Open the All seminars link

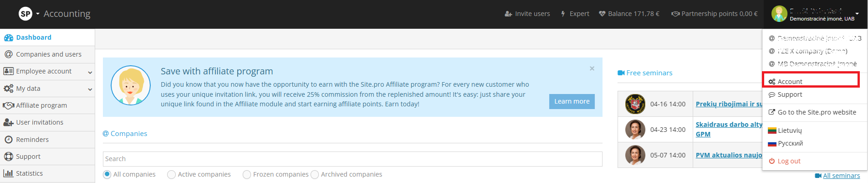tap(841, 176)
